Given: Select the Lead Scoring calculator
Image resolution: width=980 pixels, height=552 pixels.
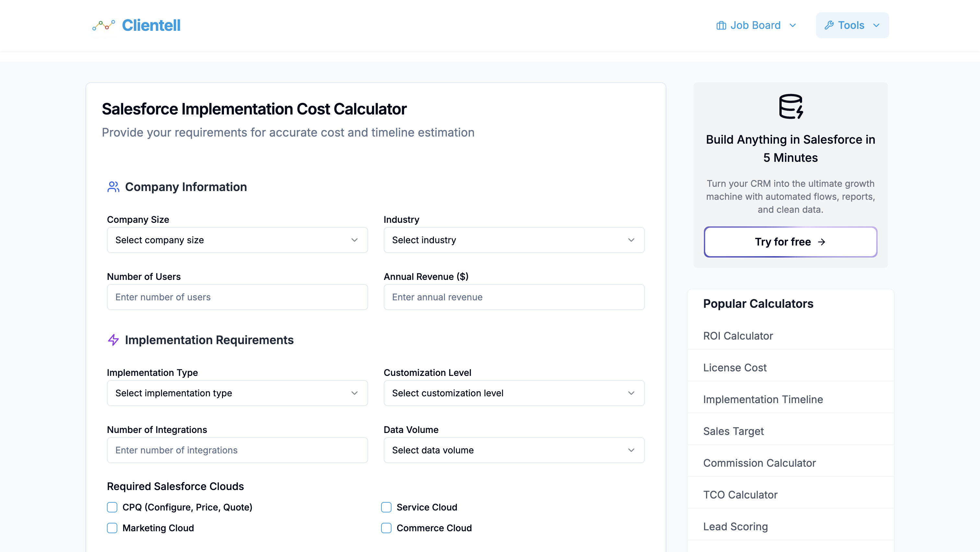Looking at the screenshot, I should 736,526.
